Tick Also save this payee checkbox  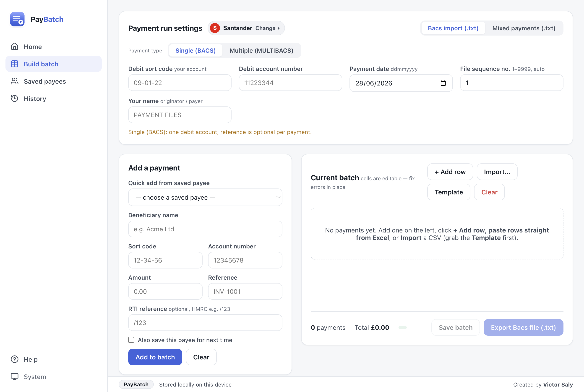pyautogui.click(x=131, y=340)
